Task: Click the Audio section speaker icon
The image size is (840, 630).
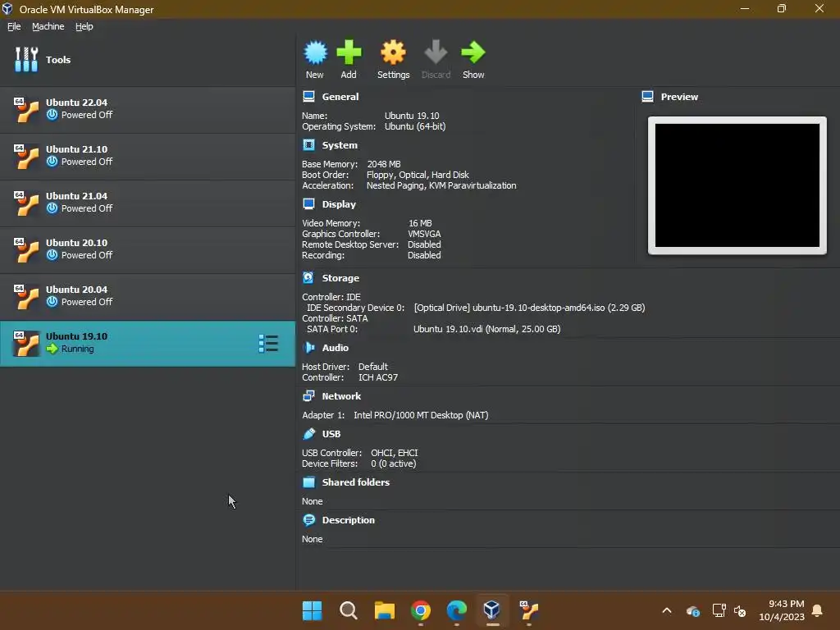Action: pyautogui.click(x=308, y=348)
